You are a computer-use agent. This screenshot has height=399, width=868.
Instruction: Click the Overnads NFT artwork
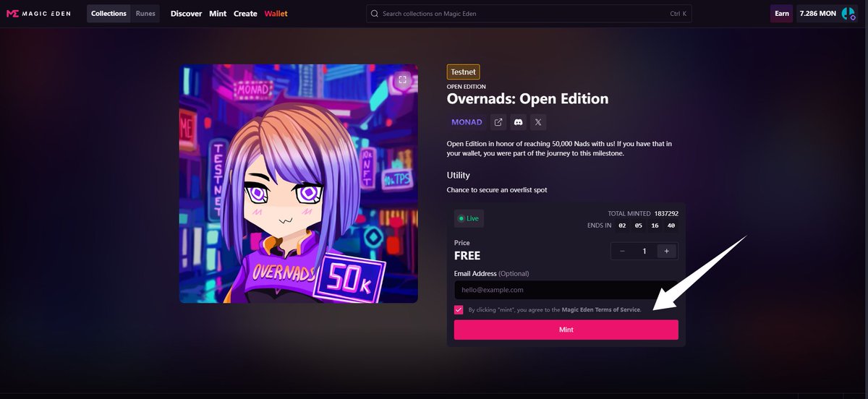click(x=299, y=184)
